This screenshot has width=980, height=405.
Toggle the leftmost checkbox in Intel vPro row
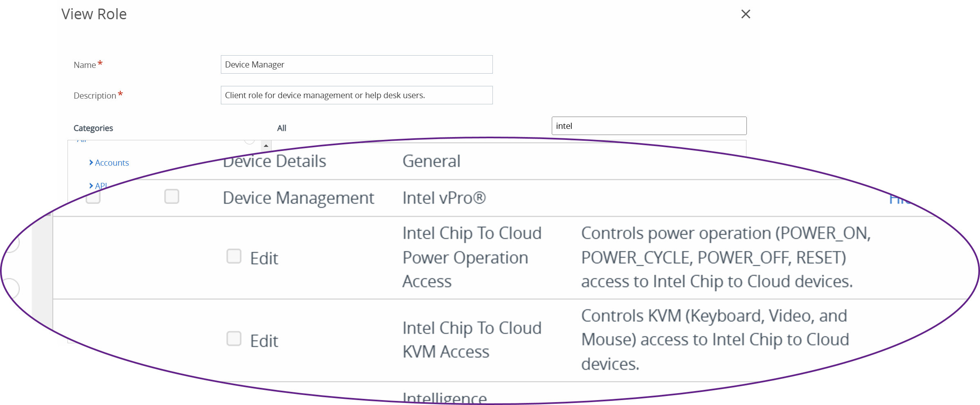(93, 197)
